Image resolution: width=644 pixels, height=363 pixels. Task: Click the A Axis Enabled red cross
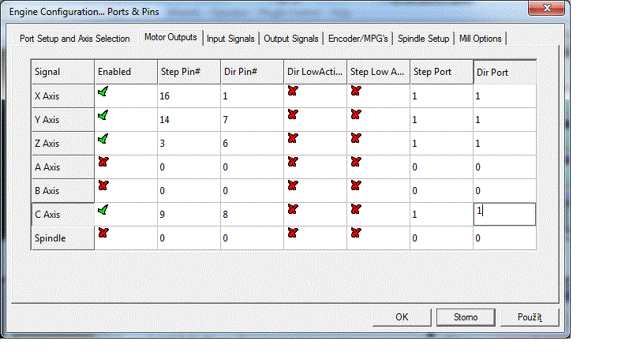(103, 163)
